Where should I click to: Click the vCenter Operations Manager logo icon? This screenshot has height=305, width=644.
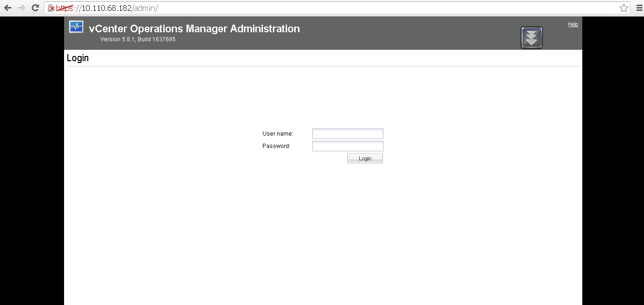point(76,27)
